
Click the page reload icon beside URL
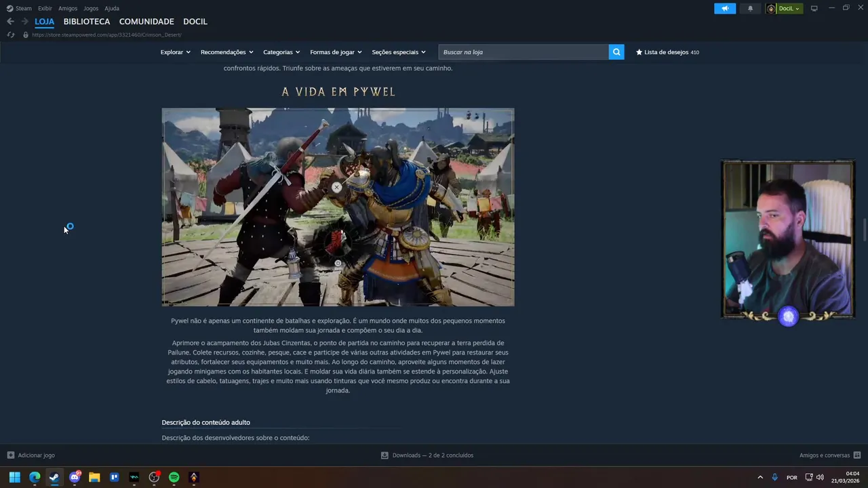coord(10,35)
